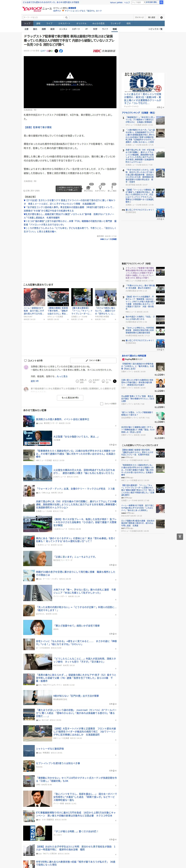Click the back-to-top arrow button
This screenshot has height=868, width=186.
coord(180,536)
